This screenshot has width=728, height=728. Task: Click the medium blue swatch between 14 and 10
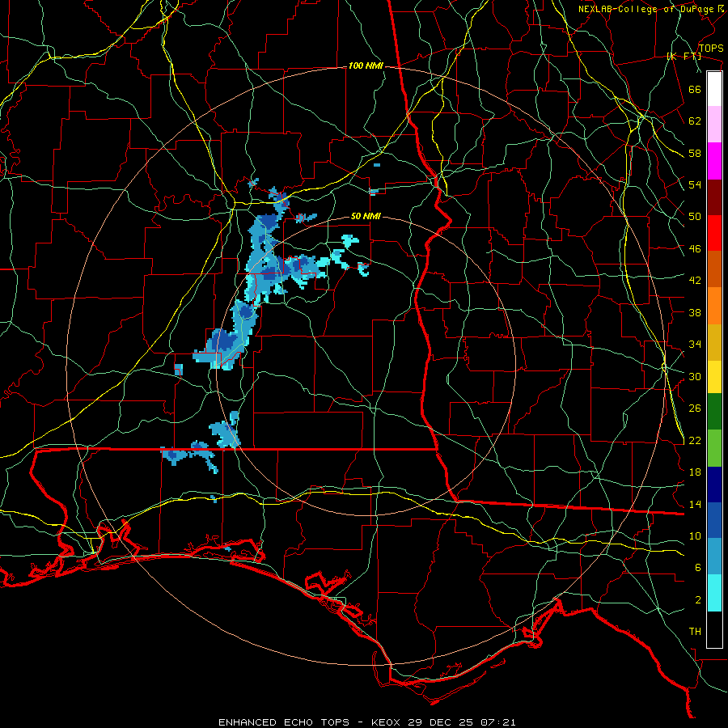(x=714, y=520)
